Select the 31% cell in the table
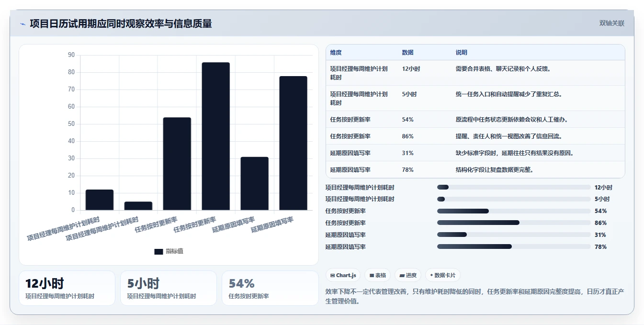The image size is (644, 325). pos(408,153)
